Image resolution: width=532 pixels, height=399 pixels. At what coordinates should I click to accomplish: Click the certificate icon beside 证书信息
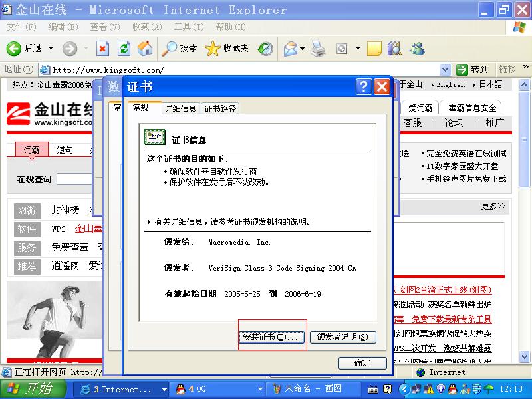155,137
